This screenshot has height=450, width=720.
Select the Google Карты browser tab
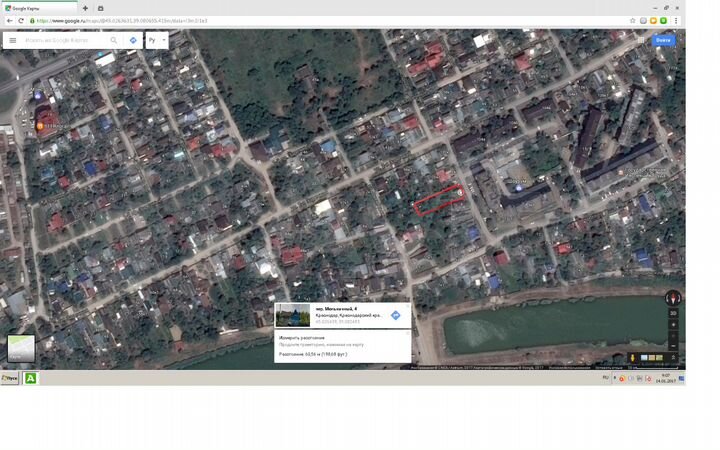point(40,7)
